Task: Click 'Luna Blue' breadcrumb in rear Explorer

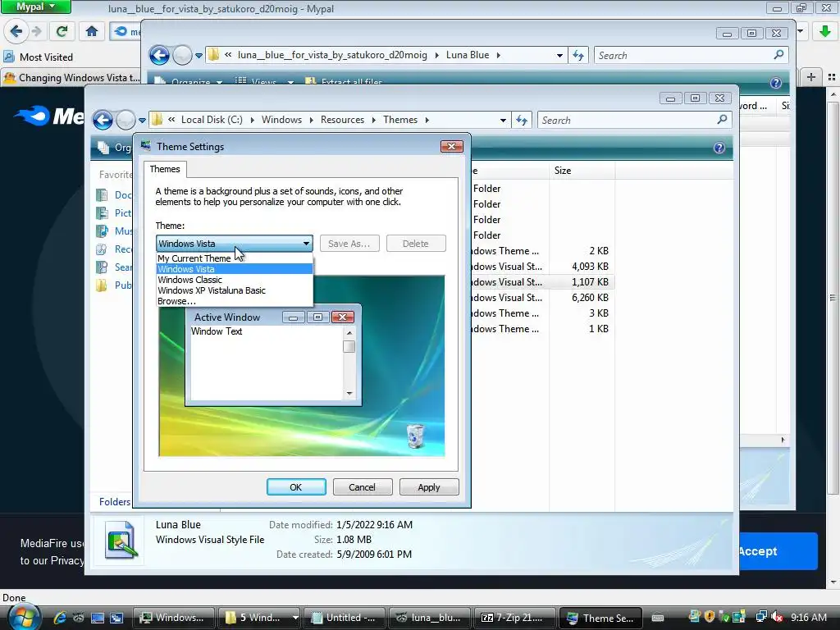Action: point(467,55)
